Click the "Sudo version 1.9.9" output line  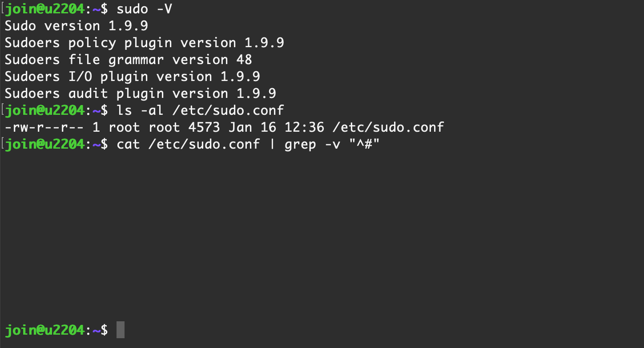[76, 26]
